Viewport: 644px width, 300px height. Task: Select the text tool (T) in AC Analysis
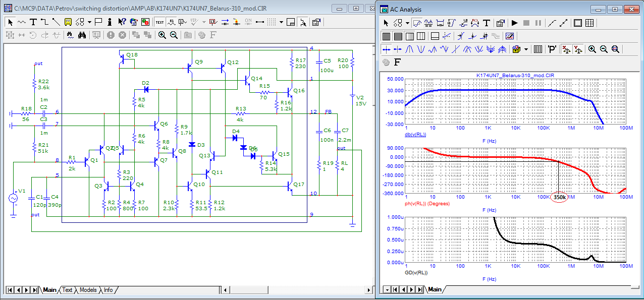click(487, 23)
